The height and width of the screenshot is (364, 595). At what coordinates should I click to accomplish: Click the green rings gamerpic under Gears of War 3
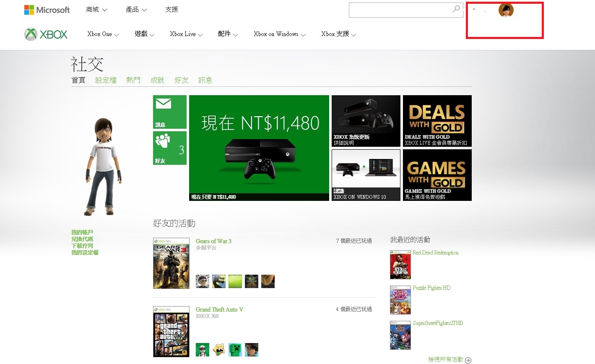coord(235,281)
